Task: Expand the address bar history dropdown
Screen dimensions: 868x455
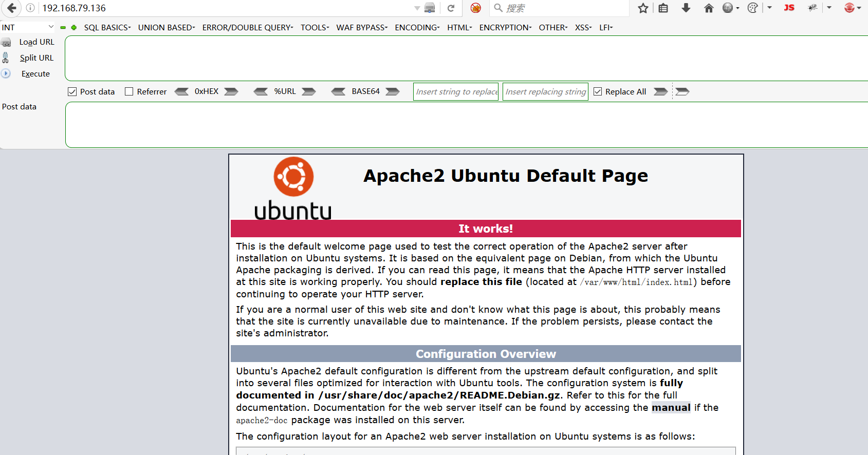Action: [x=417, y=8]
